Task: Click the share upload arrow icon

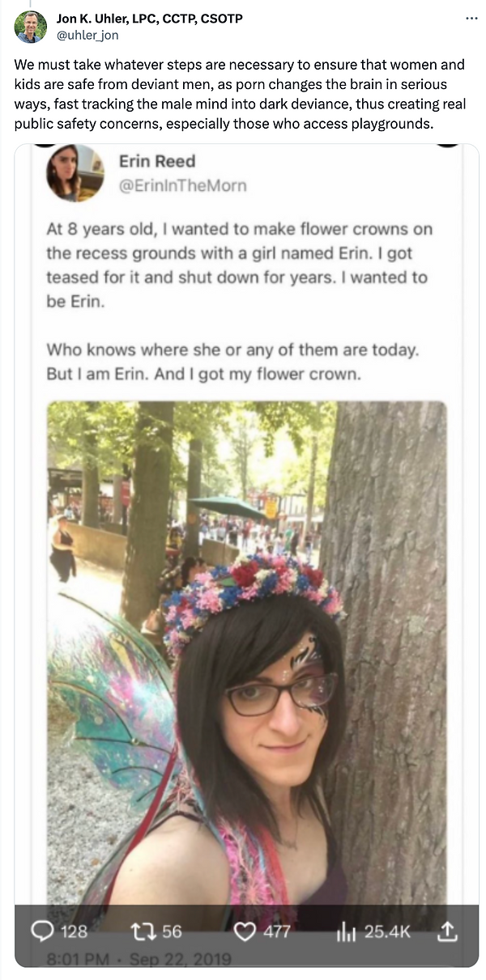Action: pyautogui.click(x=447, y=931)
